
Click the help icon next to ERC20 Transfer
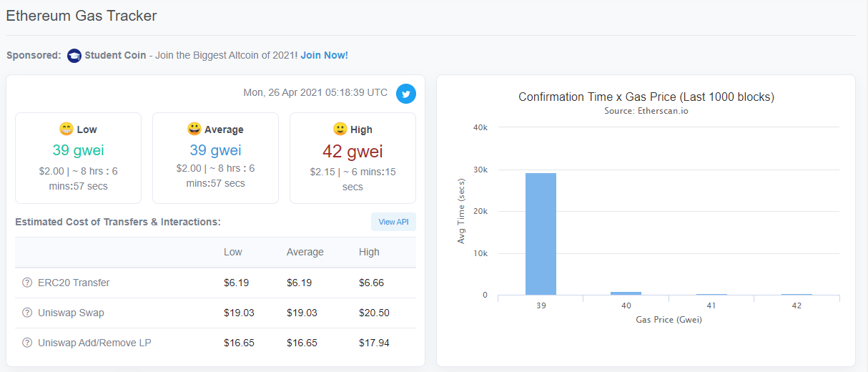[27, 283]
